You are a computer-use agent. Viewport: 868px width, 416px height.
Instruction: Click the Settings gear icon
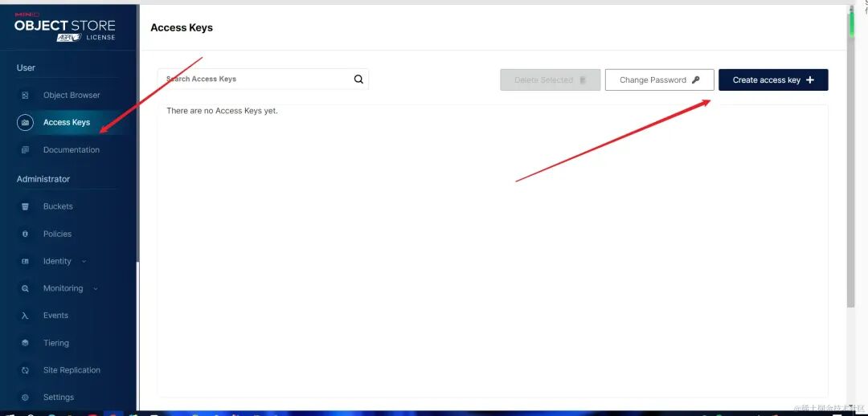point(25,398)
